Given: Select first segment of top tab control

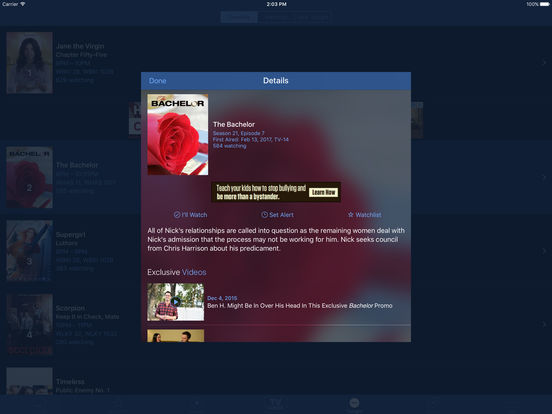Looking at the screenshot, I should (239, 17).
